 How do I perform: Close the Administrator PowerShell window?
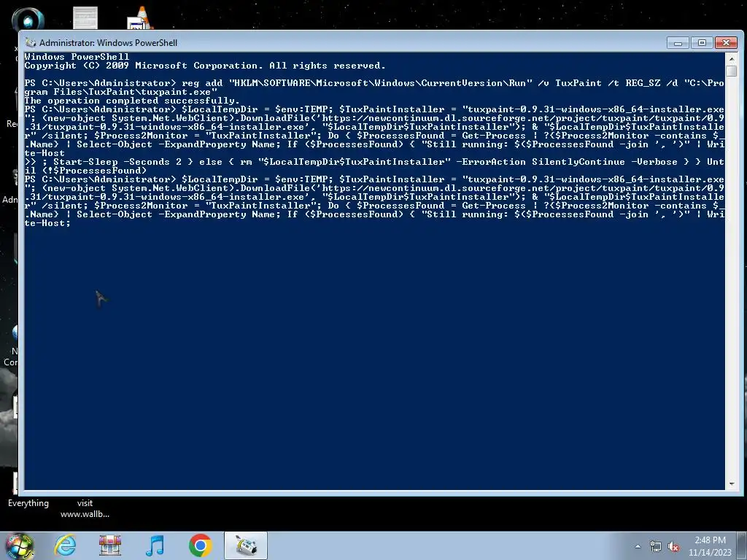click(726, 43)
